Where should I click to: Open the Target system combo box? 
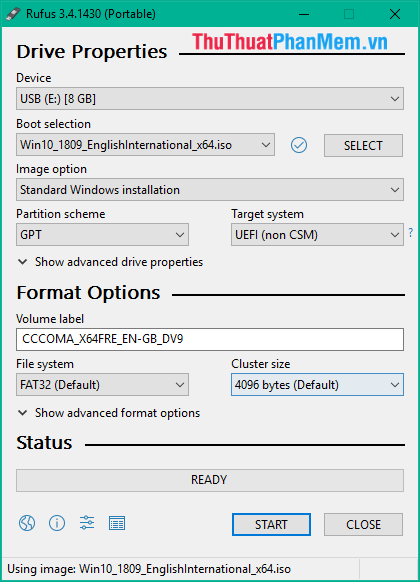[317, 235]
